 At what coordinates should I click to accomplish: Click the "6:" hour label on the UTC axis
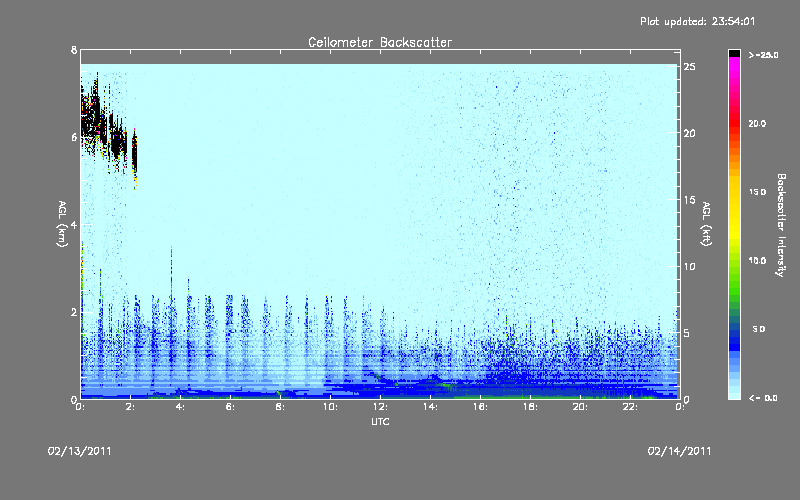[231, 407]
